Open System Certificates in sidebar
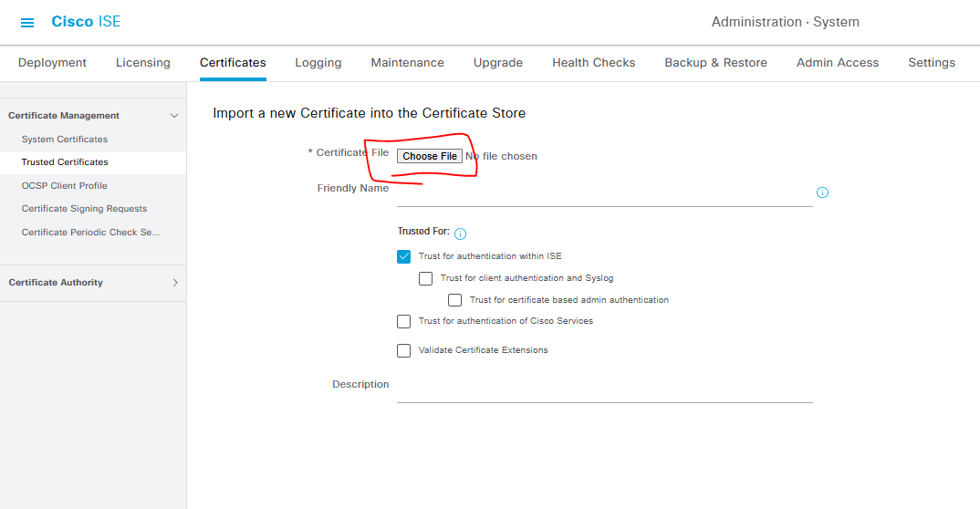Screen dimensions: 980x509 tap(65, 140)
